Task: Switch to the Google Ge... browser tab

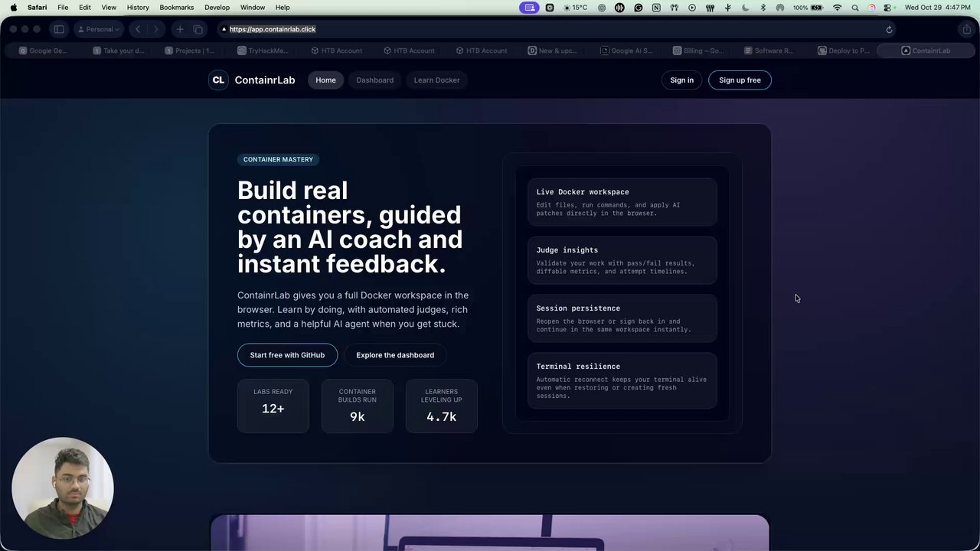Action: click(x=43, y=51)
